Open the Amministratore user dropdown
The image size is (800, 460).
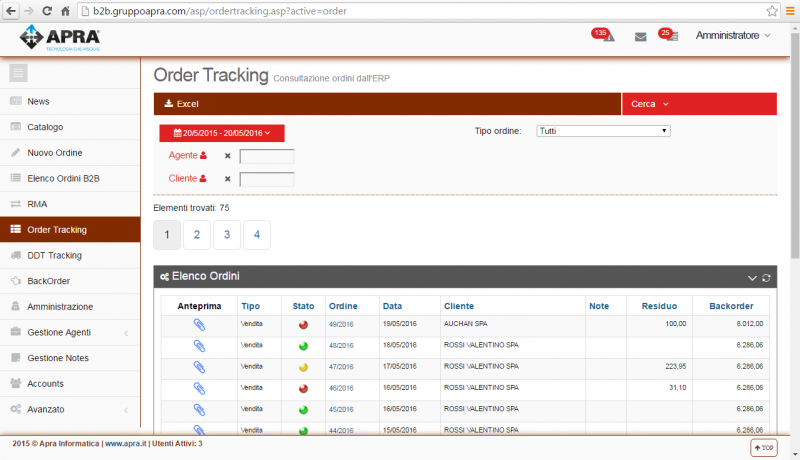pyautogui.click(x=733, y=35)
